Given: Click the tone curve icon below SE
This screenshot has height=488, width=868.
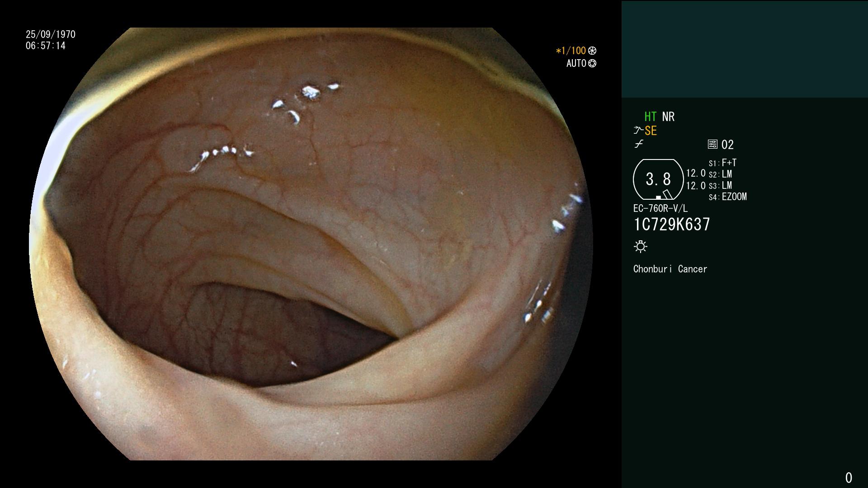Looking at the screenshot, I should point(639,144).
